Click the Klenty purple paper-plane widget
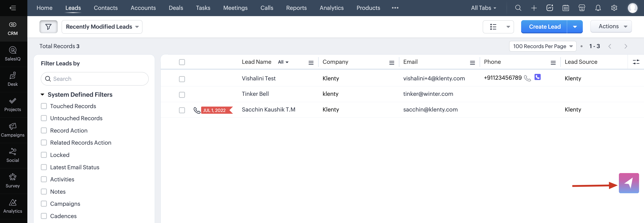This screenshot has height=223, width=644. tap(629, 183)
